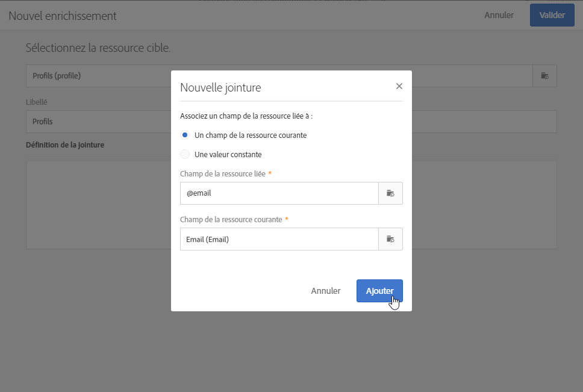Click the target resource picker icon for Profils (profile)

[x=544, y=76]
